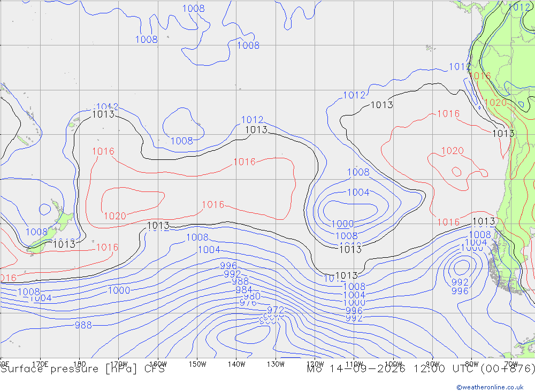
Task: Click the 150W longitude label
Action: (x=197, y=364)
